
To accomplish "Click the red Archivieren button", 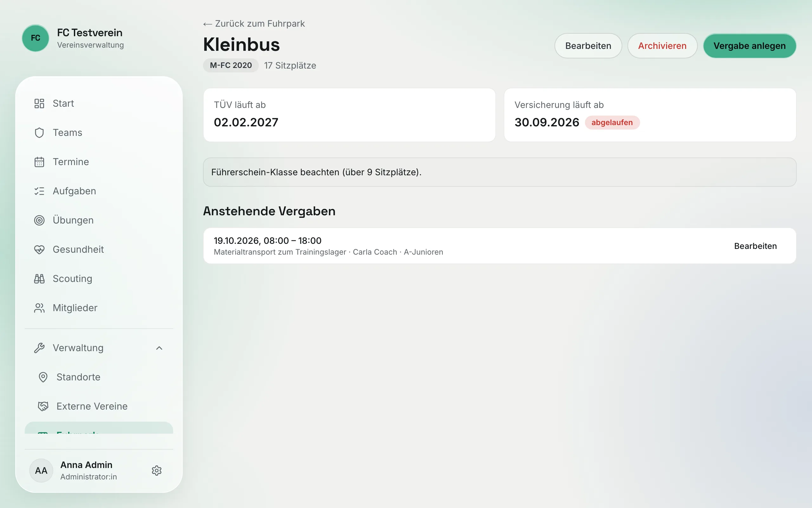I will coord(662,46).
